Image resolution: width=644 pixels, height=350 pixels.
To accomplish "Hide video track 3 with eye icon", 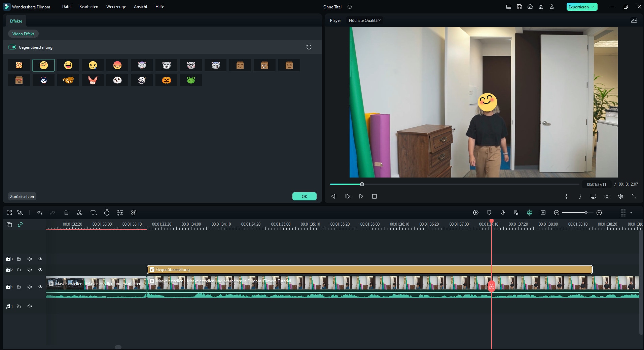I will (40, 259).
